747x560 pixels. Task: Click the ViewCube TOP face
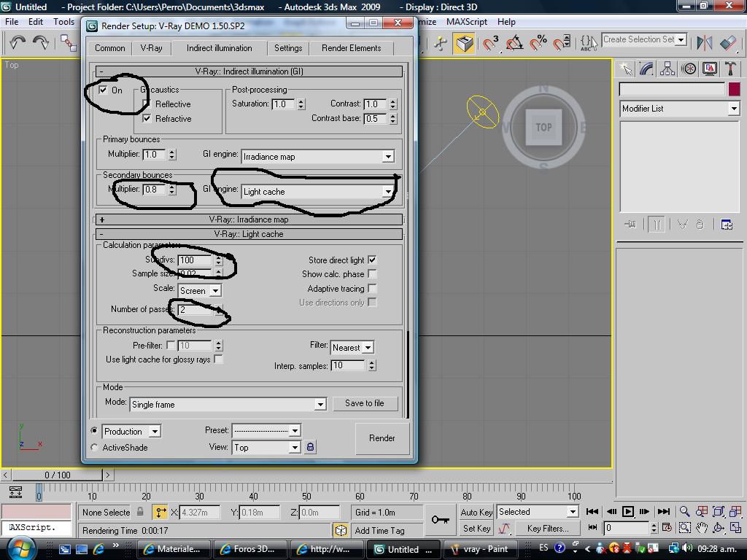point(543,127)
